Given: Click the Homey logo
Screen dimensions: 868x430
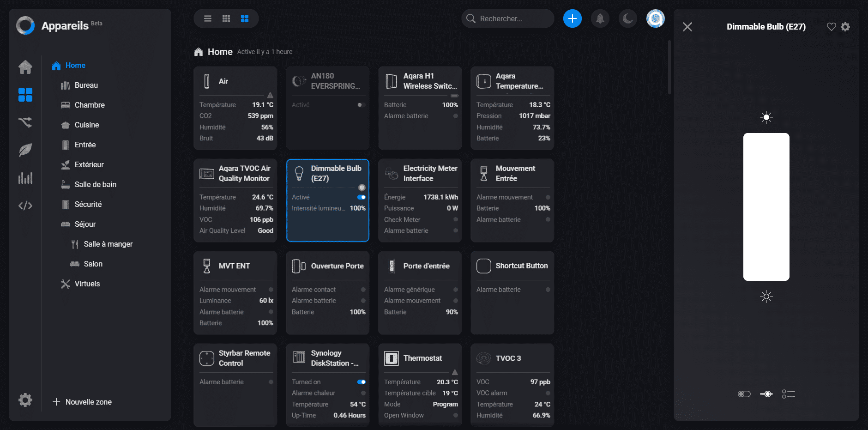Looking at the screenshot, I should click(25, 25).
